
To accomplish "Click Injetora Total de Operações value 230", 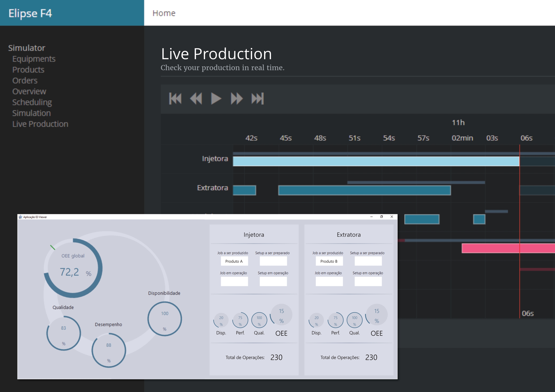I will click(x=276, y=357).
